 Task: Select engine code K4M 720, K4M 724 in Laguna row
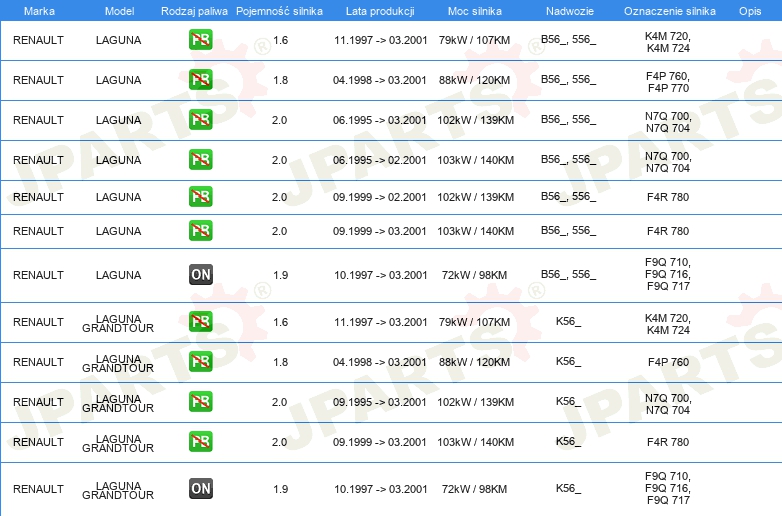click(x=668, y=42)
